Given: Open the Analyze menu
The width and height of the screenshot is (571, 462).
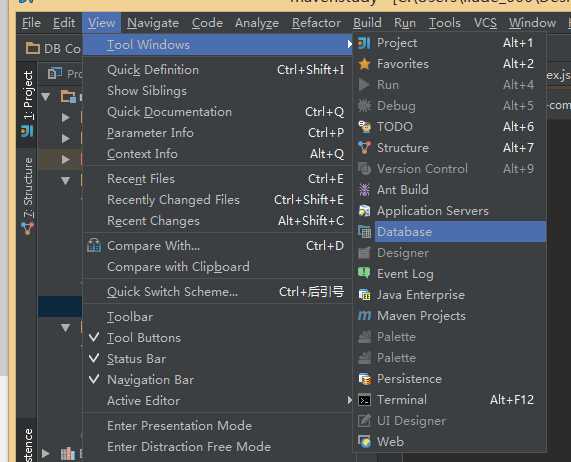Looking at the screenshot, I should click(257, 23).
